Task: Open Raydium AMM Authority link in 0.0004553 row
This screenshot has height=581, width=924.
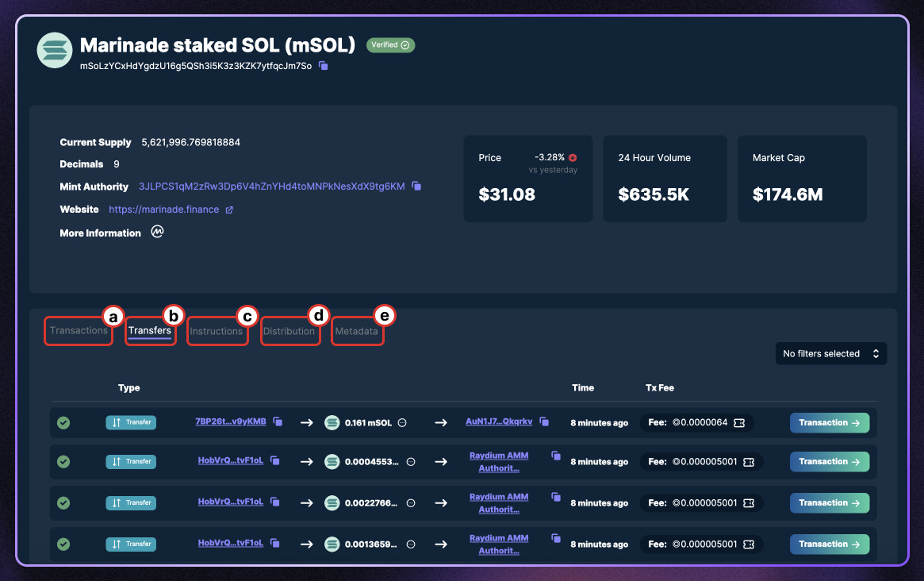Action: 499,462
